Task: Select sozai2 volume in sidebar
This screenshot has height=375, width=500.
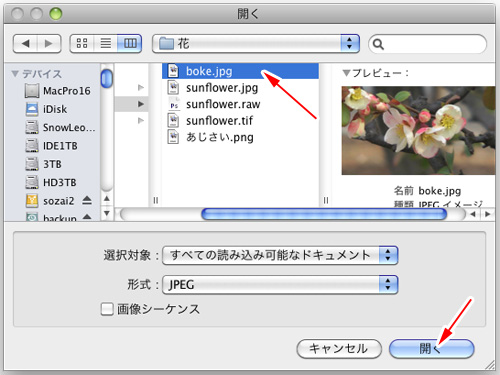Action: pyautogui.click(x=50, y=201)
